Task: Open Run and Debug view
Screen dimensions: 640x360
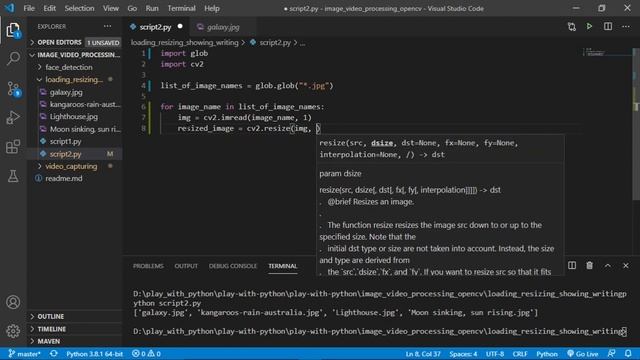Action: point(13,118)
